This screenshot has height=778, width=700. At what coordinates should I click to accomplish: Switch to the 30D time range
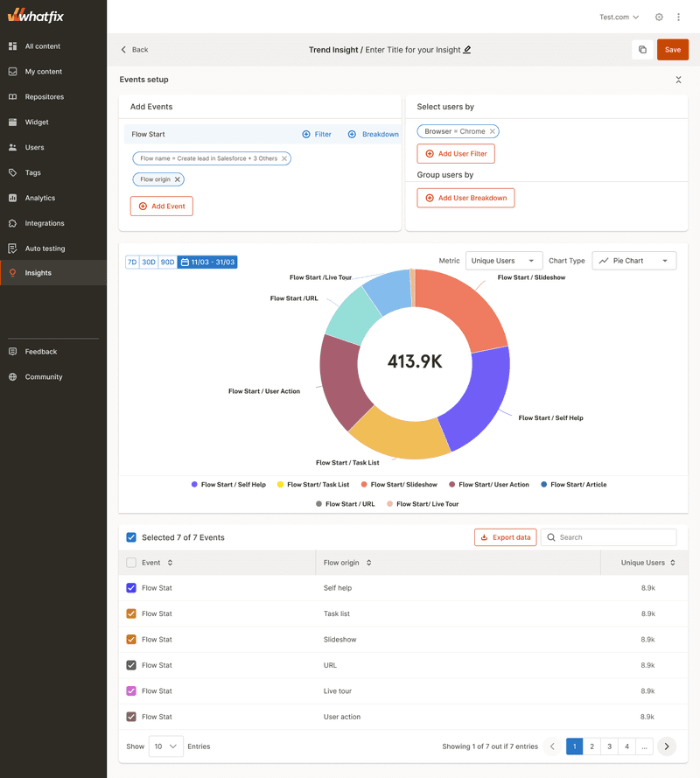[148, 261]
